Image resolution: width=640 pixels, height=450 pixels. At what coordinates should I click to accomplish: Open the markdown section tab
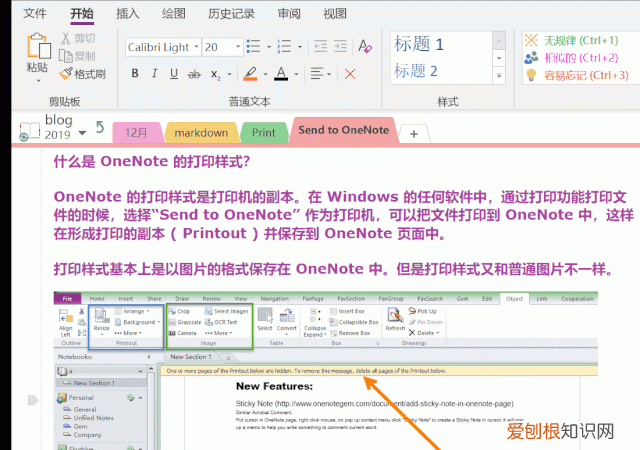point(201,133)
